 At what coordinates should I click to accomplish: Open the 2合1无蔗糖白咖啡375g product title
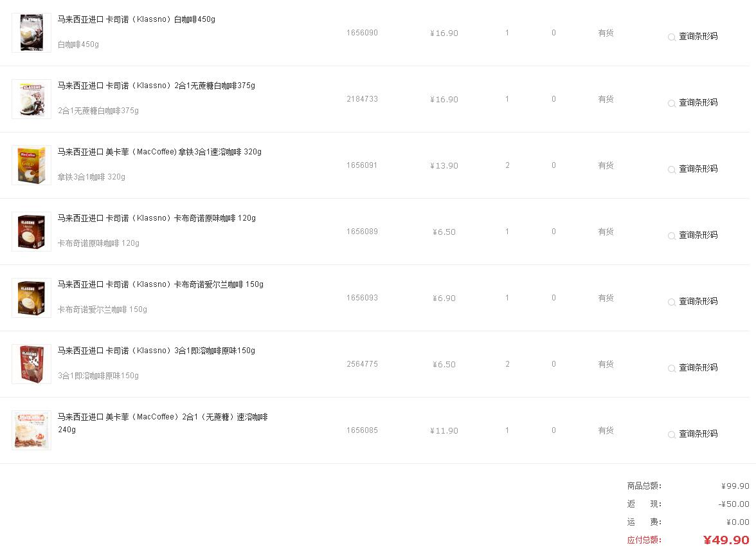coord(156,86)
